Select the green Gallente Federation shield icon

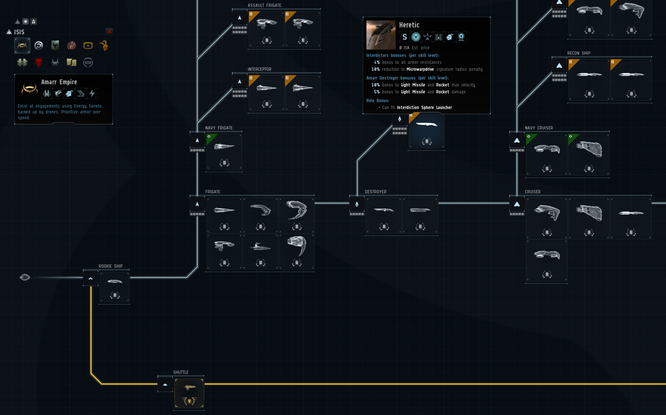tap(55, 45)
